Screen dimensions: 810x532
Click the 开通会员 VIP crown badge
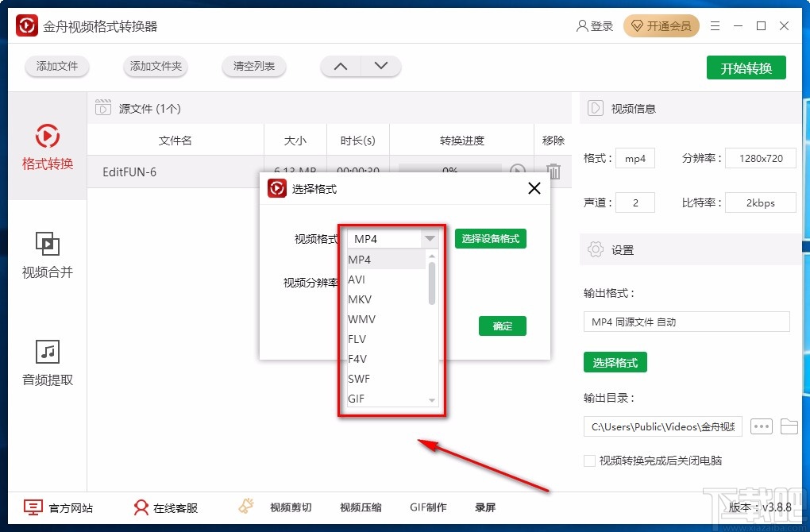click(661, 25)
